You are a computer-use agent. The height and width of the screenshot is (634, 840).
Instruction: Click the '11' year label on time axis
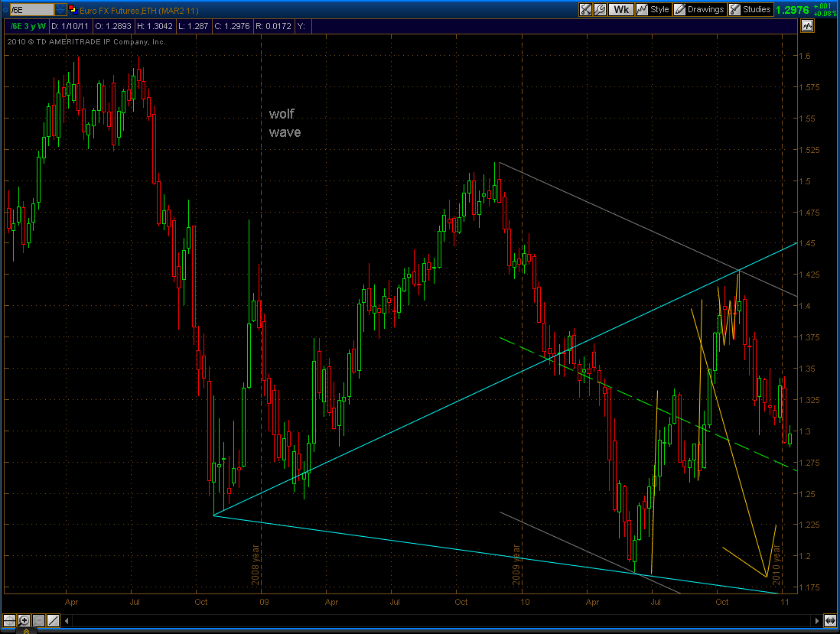pyautogui.click(x=785, y=602)
